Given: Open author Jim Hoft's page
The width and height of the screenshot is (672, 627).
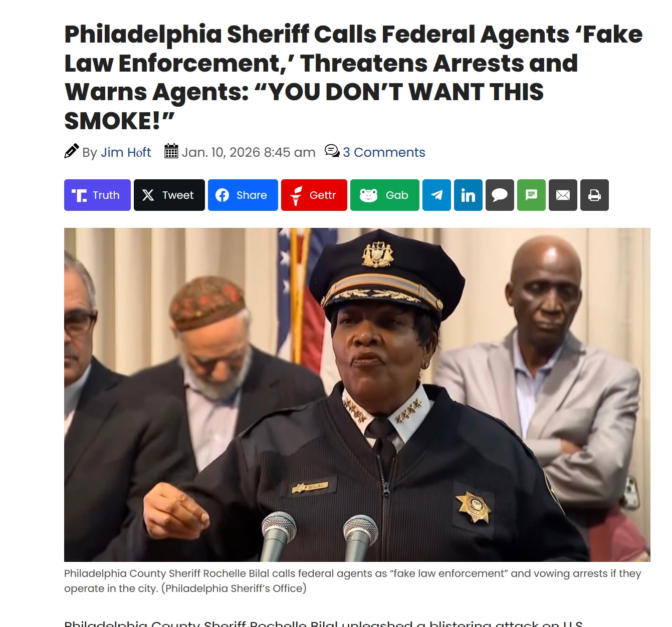Looking at the screenshot, I should [126, 152].
